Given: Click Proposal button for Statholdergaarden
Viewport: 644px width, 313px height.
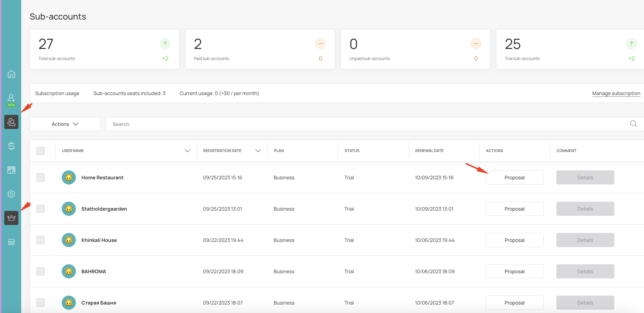Looking at the screenshot, I should (x=514, y=209).
